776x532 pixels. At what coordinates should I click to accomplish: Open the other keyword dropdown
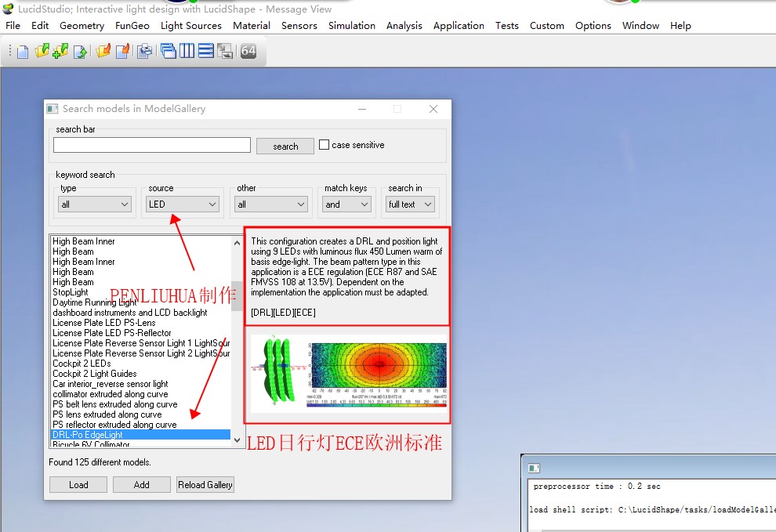(x=271, y=204)
